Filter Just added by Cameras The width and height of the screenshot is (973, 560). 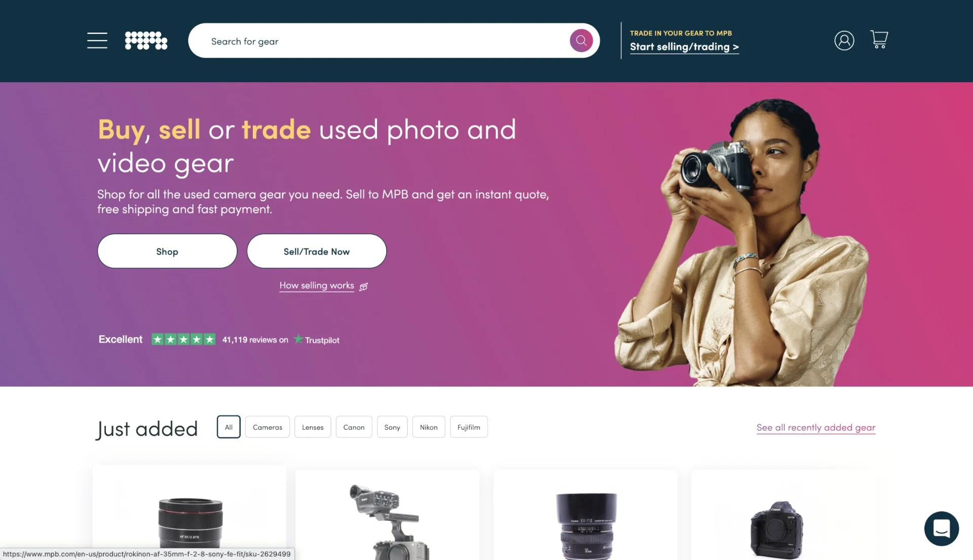[268, 427]
